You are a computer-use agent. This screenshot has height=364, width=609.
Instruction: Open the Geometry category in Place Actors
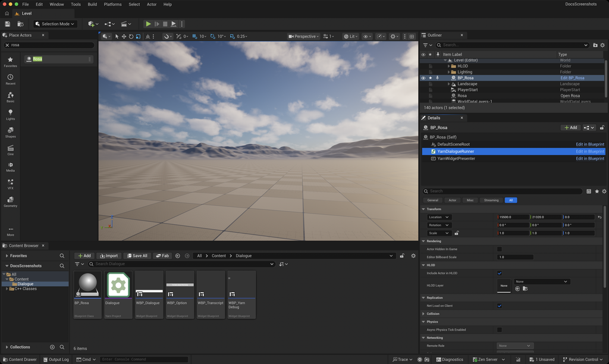coord(11,202)
